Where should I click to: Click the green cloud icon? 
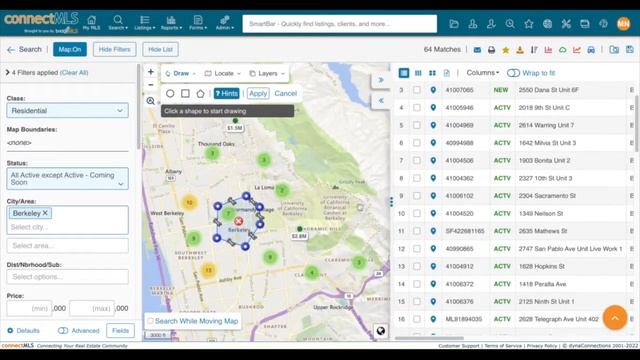point(562,50)
